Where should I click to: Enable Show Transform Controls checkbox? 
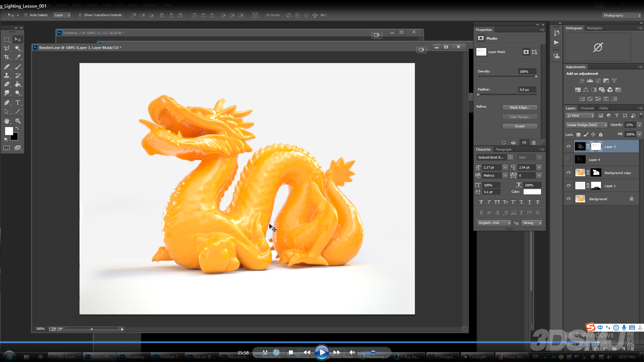[80, 15]
